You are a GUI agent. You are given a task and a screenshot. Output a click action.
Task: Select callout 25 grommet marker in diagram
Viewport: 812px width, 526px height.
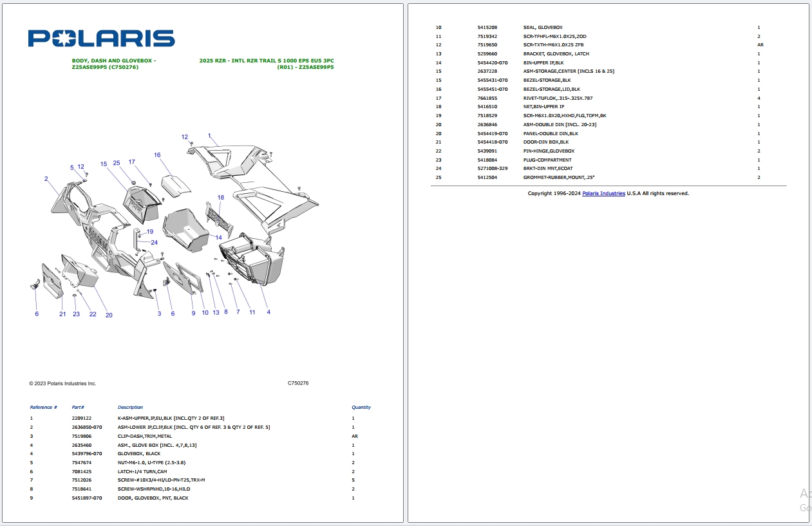[x=117, y=163]
